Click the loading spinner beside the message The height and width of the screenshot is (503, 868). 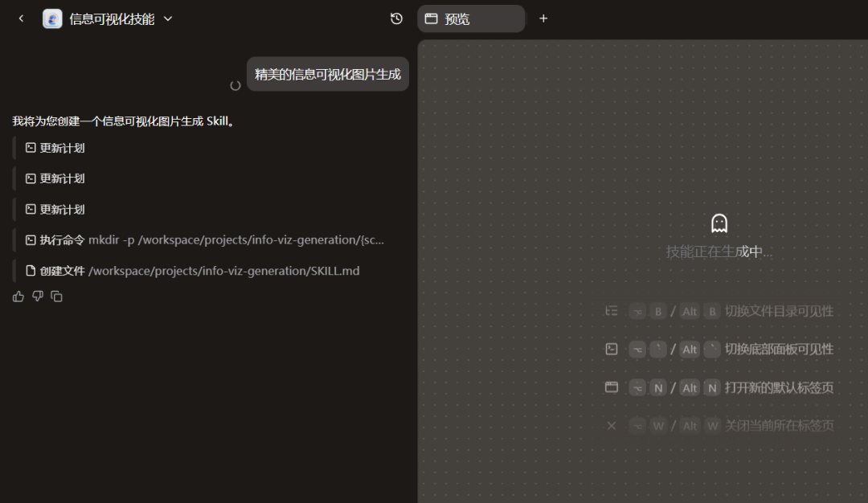(235, 85)
